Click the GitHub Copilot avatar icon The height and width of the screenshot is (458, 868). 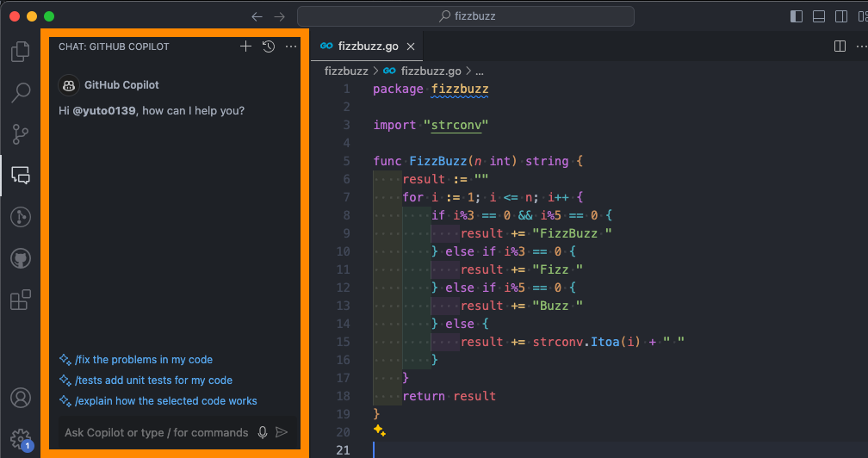point(69,85)
